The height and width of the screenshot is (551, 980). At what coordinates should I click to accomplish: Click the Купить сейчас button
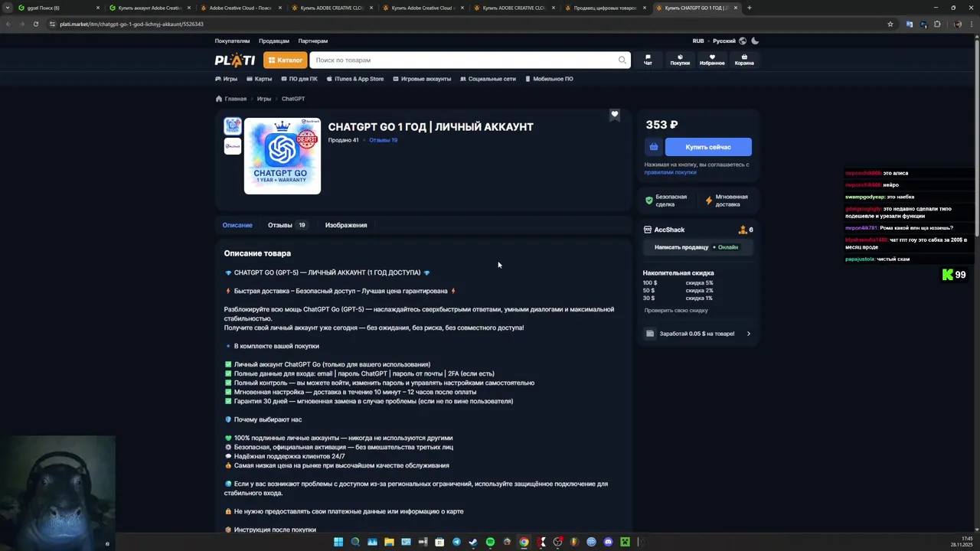(x=708, y=147)
